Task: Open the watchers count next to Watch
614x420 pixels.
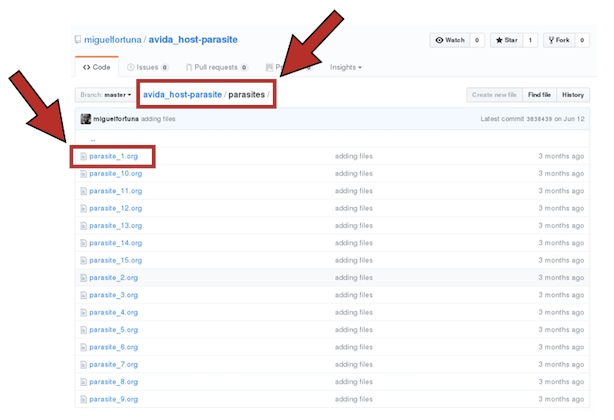Action: (x=477, y=40)
